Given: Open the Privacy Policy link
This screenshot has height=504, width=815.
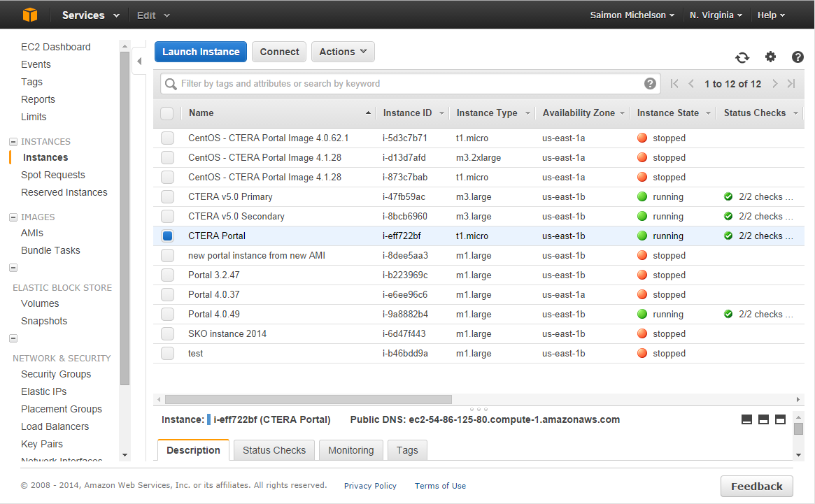Looking at the screenshot, I should click(x=370, y=486).
